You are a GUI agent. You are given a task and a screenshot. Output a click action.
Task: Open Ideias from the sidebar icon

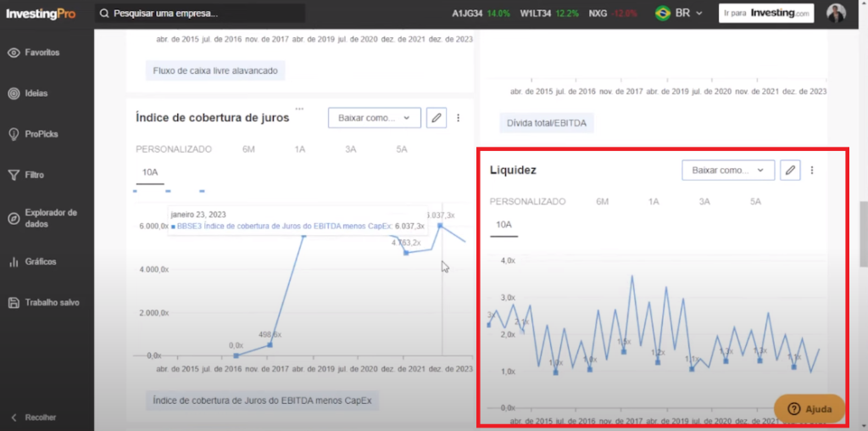14,93
